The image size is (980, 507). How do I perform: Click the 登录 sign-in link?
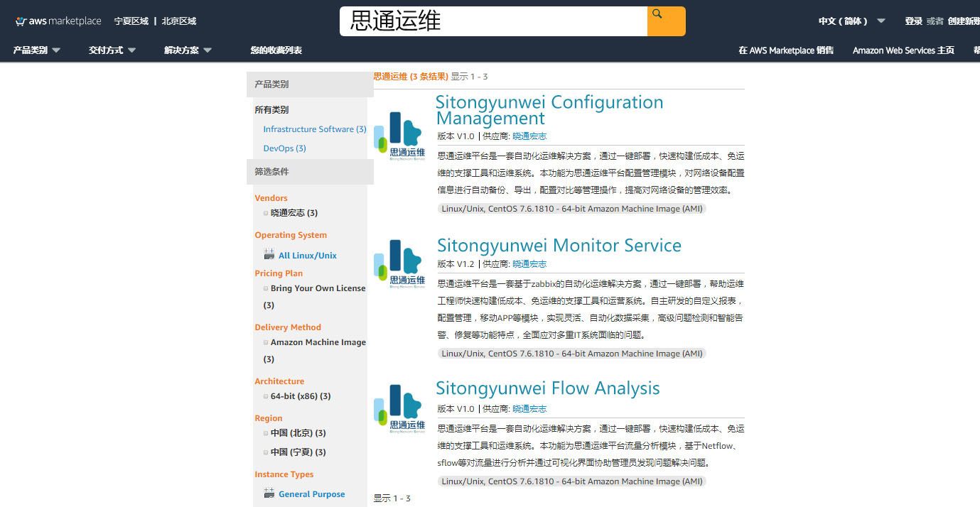(x=913, y=21)
